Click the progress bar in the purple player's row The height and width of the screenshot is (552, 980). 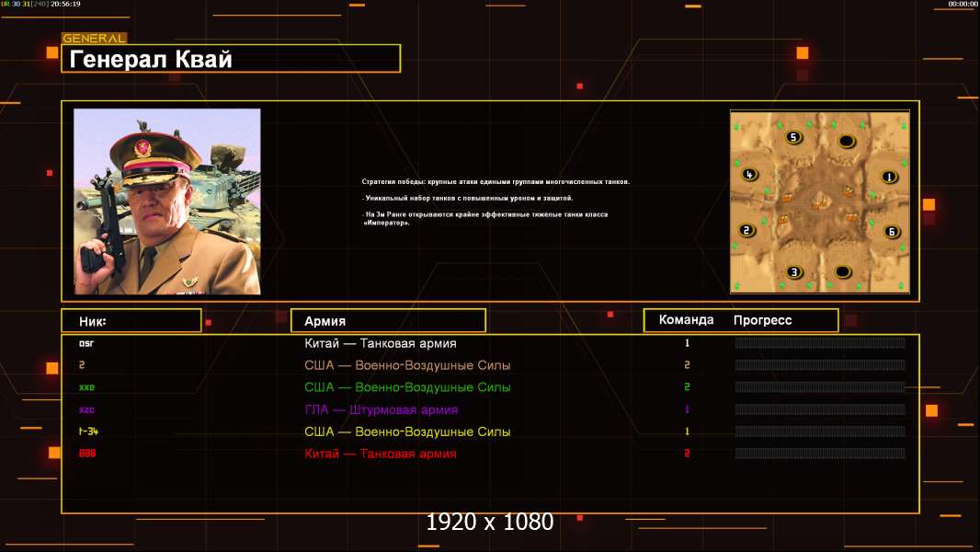[820, 409]
